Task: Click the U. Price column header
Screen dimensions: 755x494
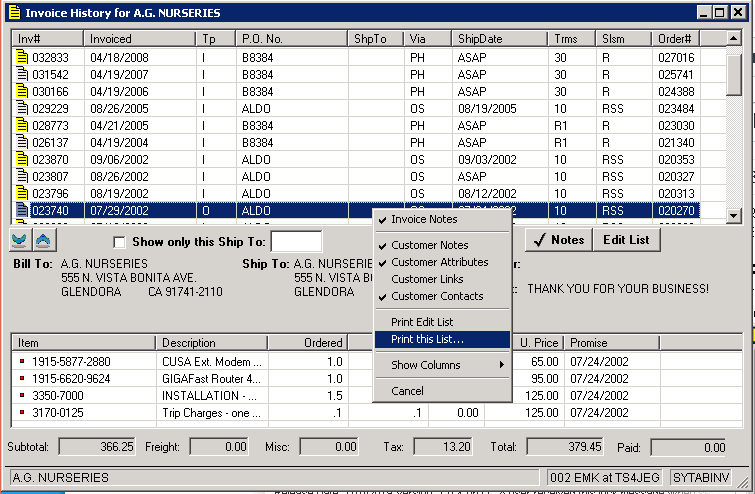Action: click(x=538, y=343)
